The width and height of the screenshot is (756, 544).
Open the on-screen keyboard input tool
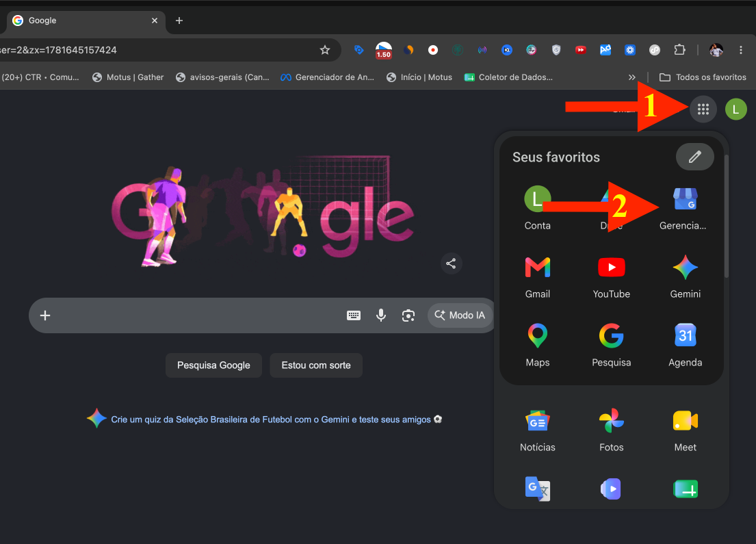click(x=354, y=315)
